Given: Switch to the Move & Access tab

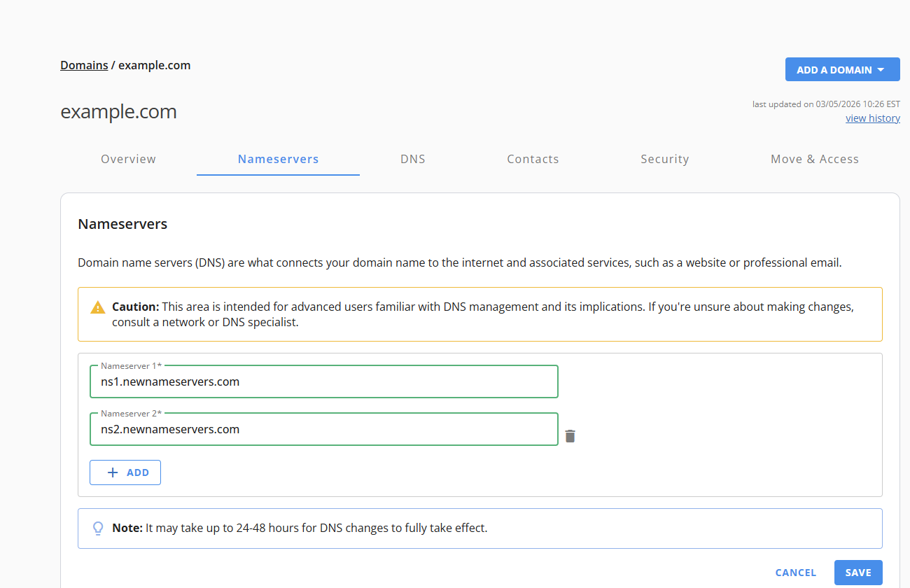Looking at the screenshot, I should click(814, 159).
